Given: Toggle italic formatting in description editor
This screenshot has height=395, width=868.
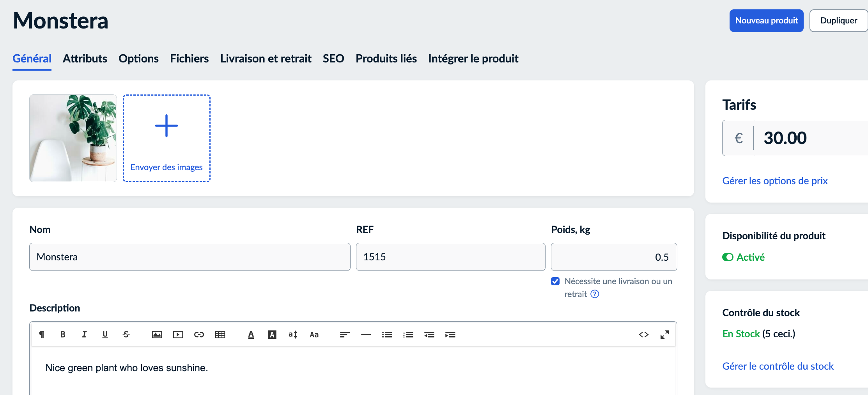Looking at the screenshot, I should click(x=84, y=335).
